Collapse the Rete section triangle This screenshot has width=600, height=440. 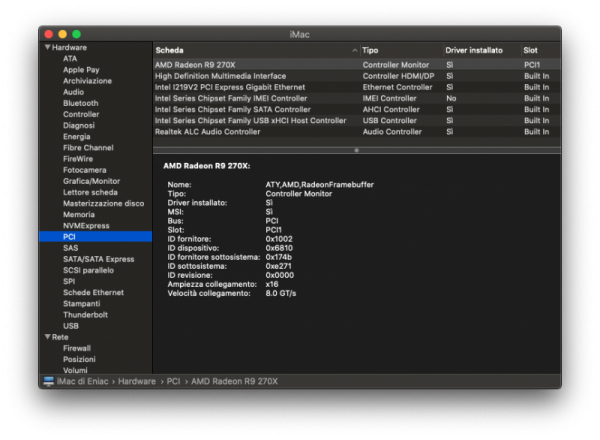click(47, 337)
